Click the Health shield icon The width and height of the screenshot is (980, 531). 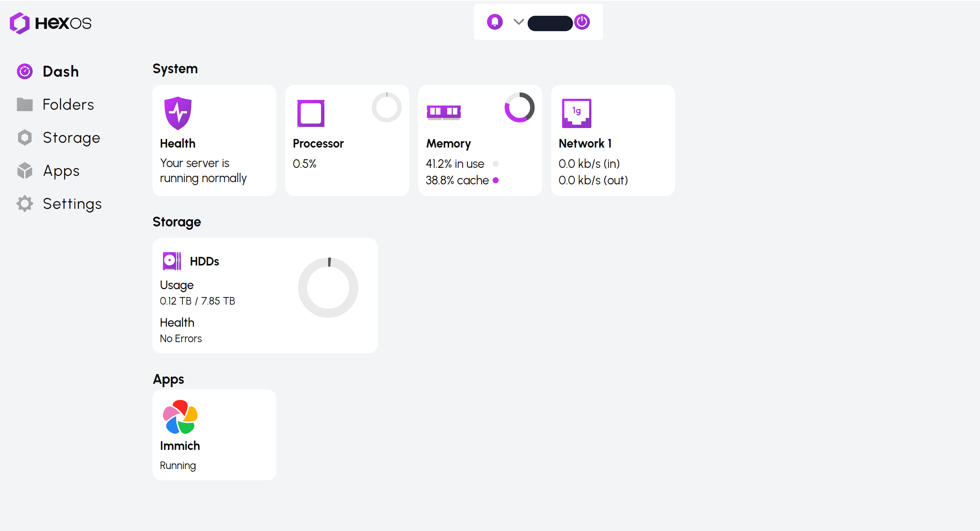click(178, 113)
